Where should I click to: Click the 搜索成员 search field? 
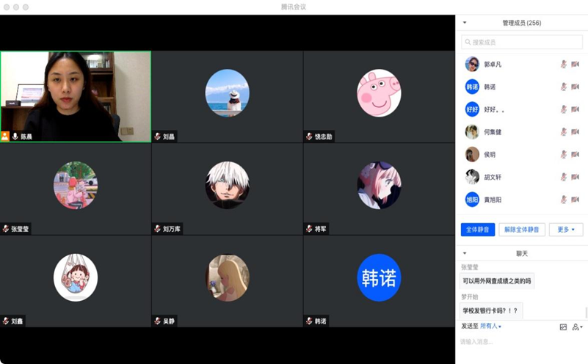pos(521,43)
